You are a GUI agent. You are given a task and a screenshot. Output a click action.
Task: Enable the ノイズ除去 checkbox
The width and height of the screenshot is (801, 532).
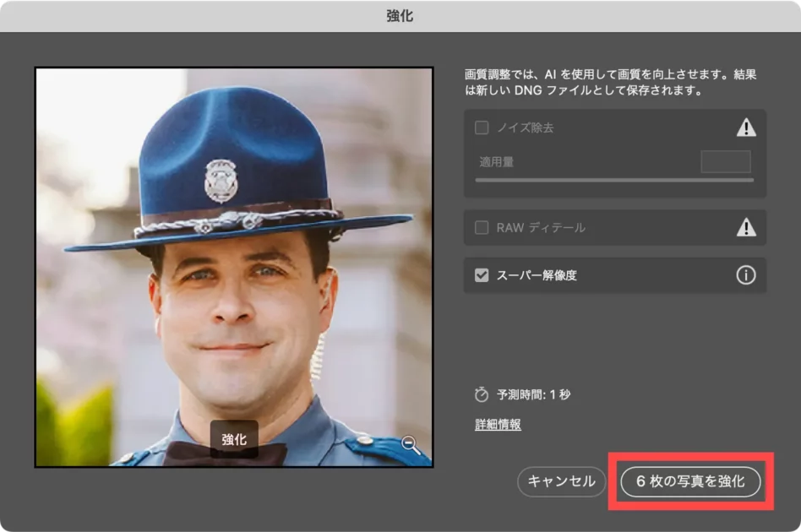[482, 128]
